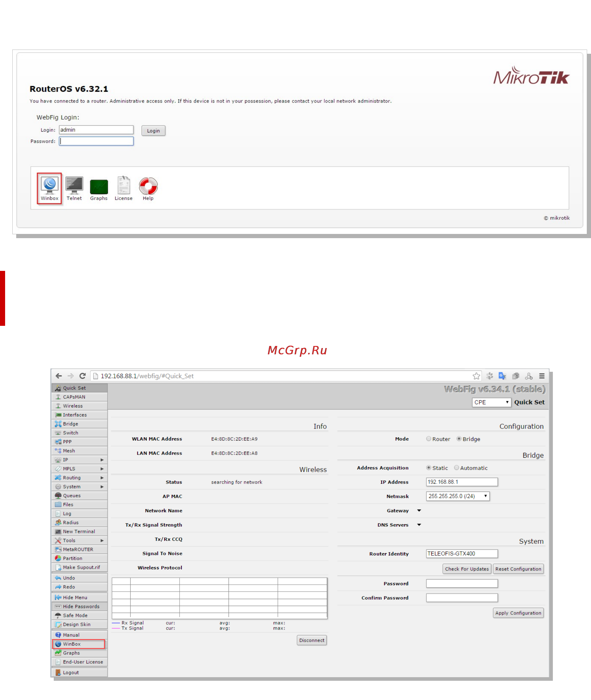Click the browser forward arrow

(x=70, y=376)
